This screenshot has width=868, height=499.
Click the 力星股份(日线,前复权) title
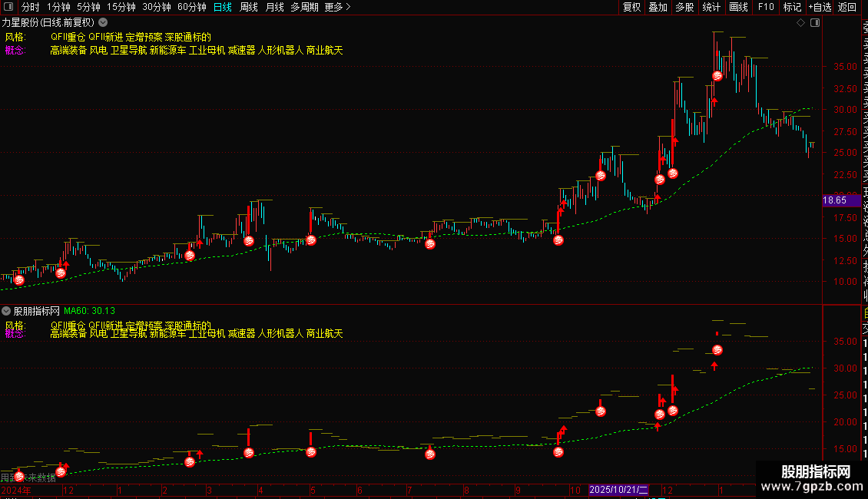click(x=48, y=23)
